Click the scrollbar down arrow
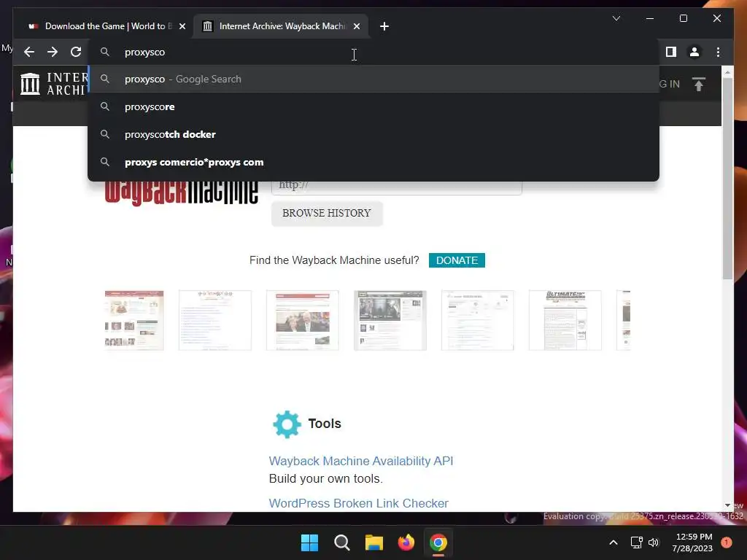The width and height of the screenshot is (747, 560). (x=727, y=505)
